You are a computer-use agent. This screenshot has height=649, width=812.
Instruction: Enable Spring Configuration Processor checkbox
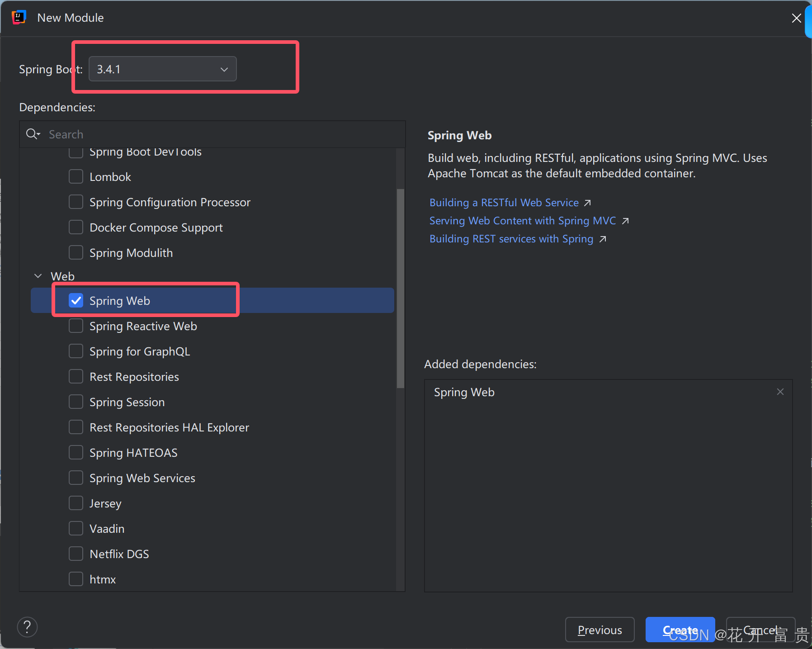76,202
